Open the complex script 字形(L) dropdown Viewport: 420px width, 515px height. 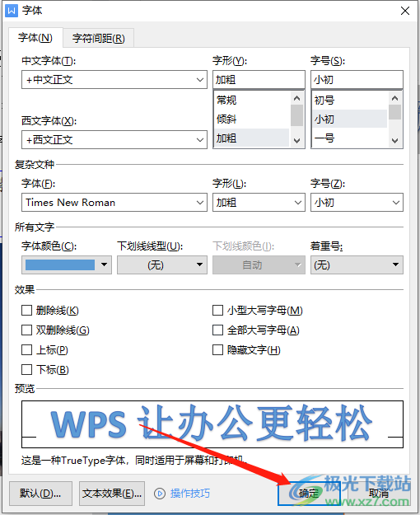[x=259, y=203]
